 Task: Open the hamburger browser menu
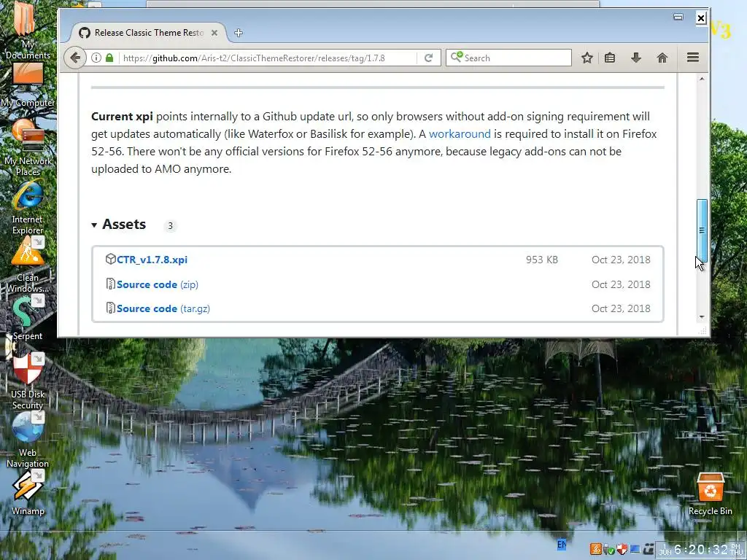pos(693,58)
